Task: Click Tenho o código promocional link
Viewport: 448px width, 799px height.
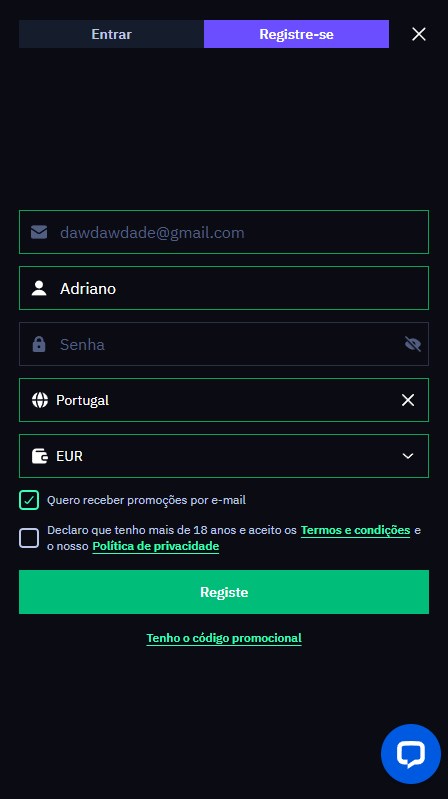Action: click(224, 638)
